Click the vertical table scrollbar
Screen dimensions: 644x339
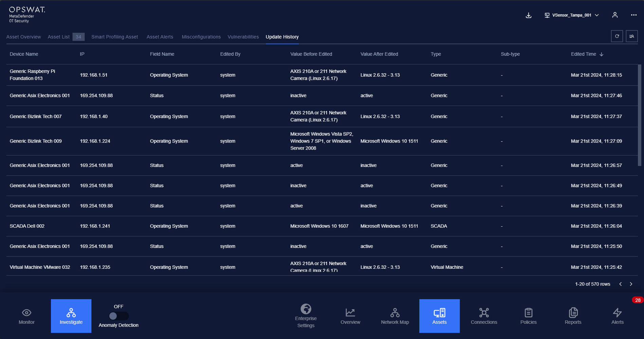pyautogui.click(x=640, y=115)
